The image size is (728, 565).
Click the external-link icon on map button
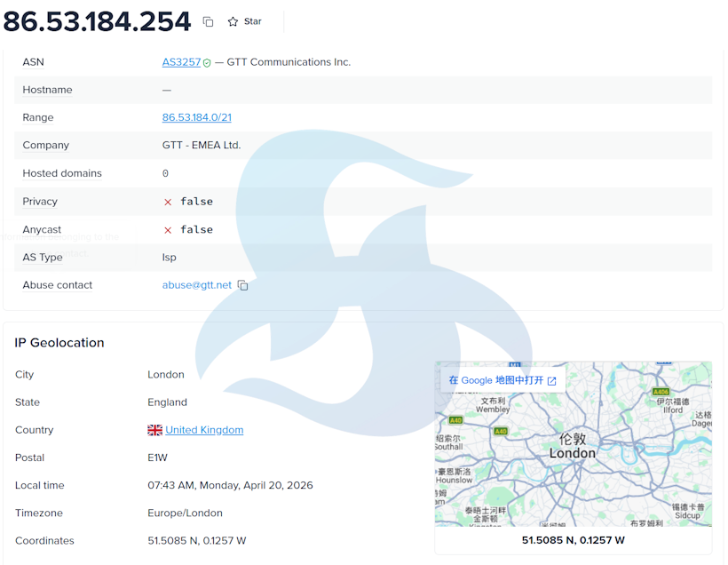(551, 381)
